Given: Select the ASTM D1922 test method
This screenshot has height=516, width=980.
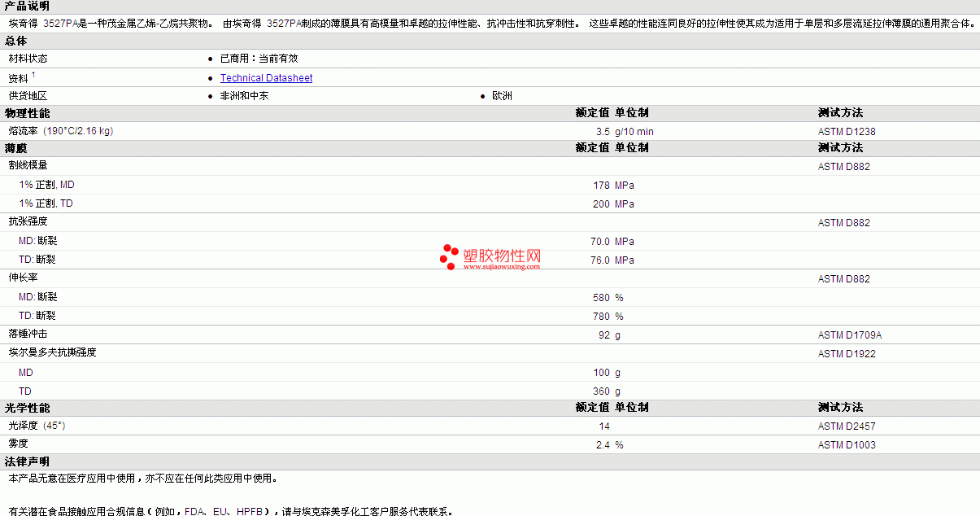Looking at the screenshot, I should coord(847,354).
